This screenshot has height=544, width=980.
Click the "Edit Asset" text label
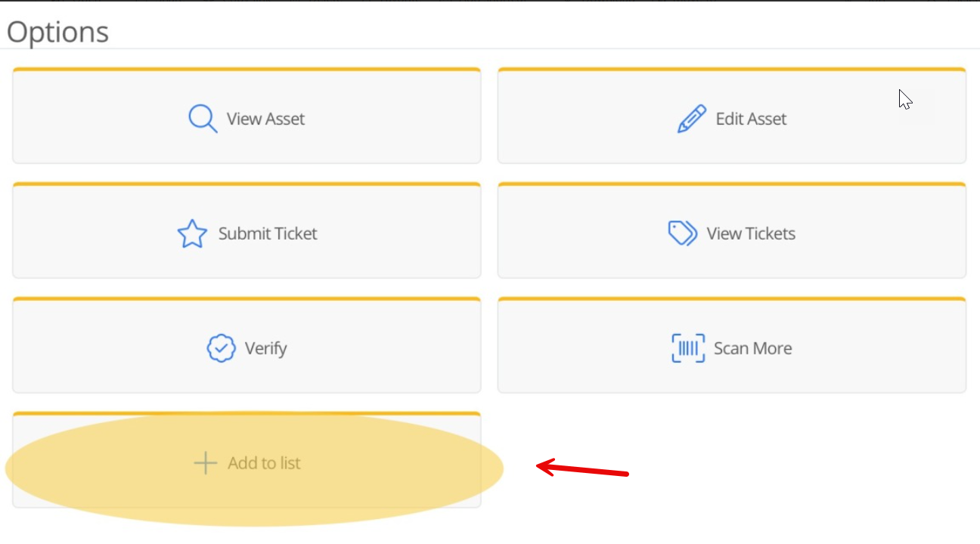point(751,119)
